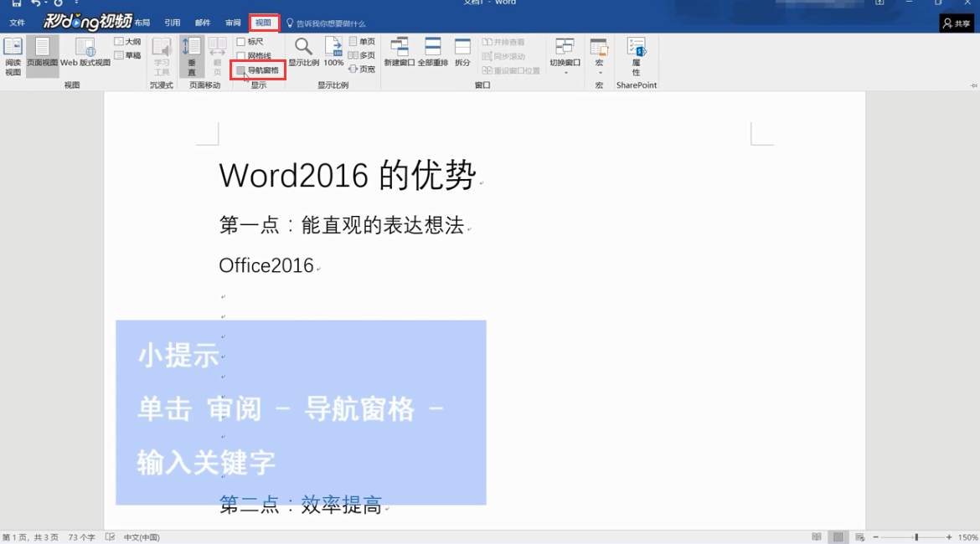
Task: Select Side to Side page movement (翻页)
Action: point(217,56)
